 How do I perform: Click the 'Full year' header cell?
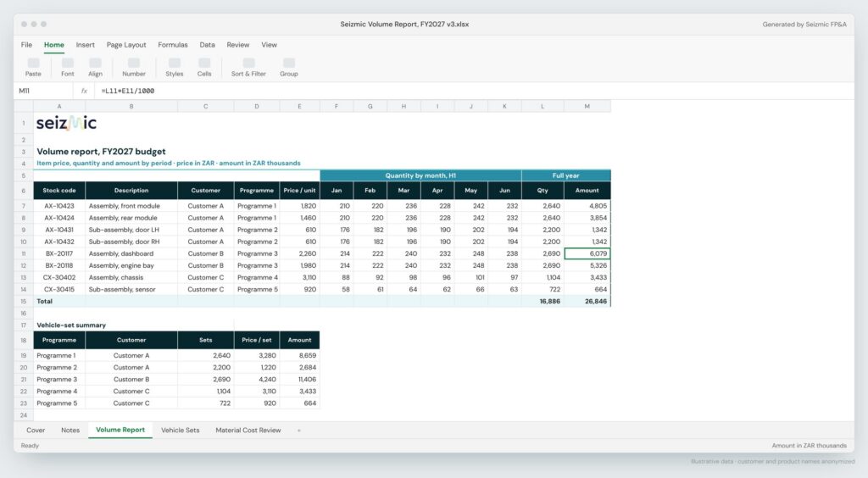[x=565, y=175]
